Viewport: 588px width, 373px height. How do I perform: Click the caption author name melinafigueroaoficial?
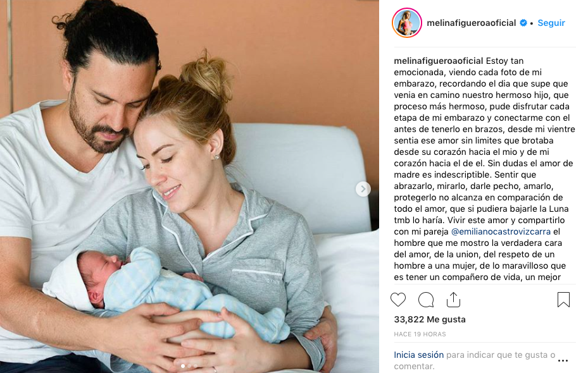coord(439,61)
